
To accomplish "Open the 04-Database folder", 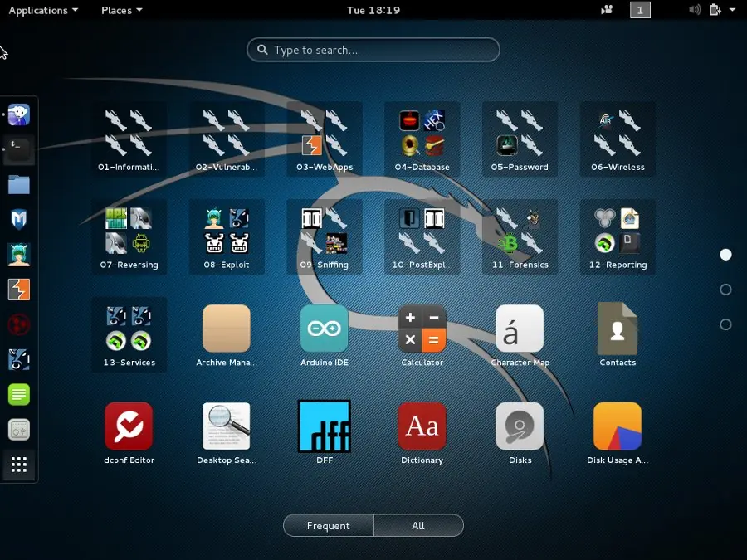I will pyautogui.click(x=422, y=139).
